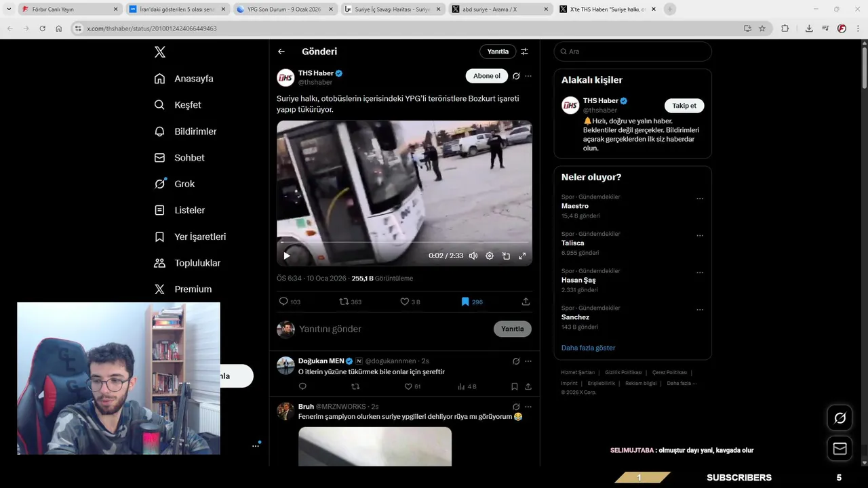Open floating messages envelope button
This screenshot has height=488, width=868.
coord(840,449)
